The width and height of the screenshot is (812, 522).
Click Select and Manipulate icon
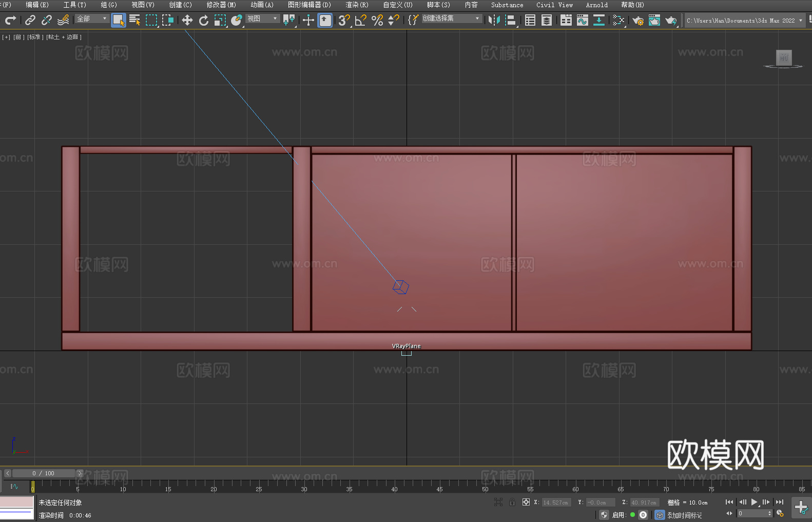(308, 20)
